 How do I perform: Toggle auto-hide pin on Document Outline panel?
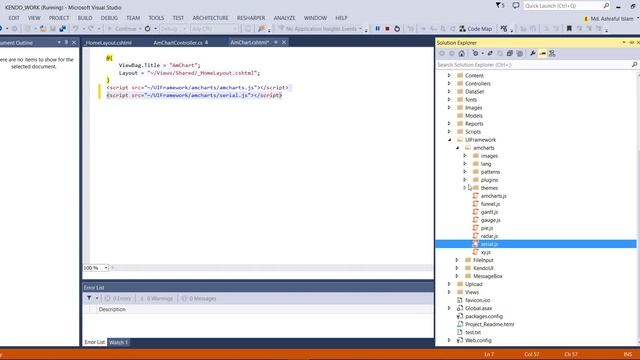(x=66, y=42)
